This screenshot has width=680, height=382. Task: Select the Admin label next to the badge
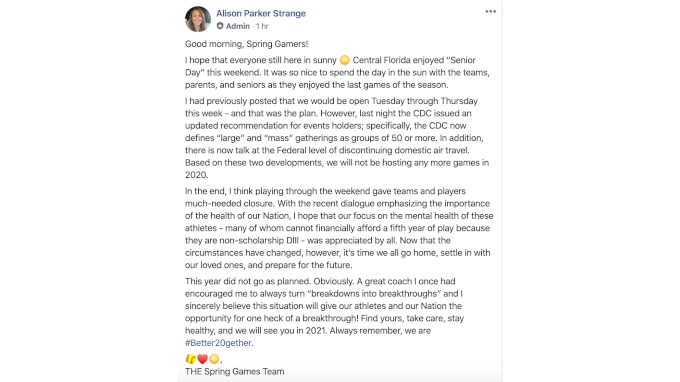click(238, 26)
